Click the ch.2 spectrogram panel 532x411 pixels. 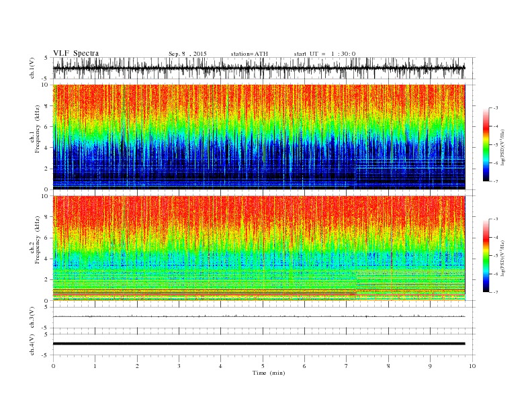pyautogui.click(x=259, y=248)
